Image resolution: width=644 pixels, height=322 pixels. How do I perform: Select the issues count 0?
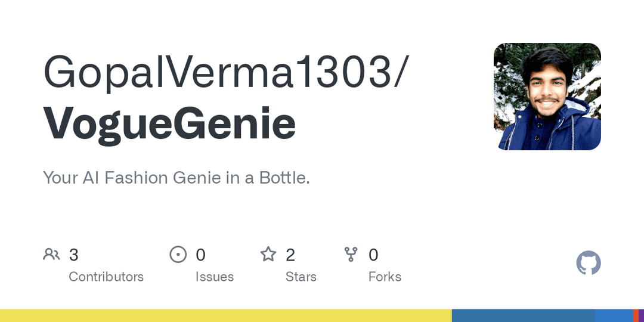[200, 255]
